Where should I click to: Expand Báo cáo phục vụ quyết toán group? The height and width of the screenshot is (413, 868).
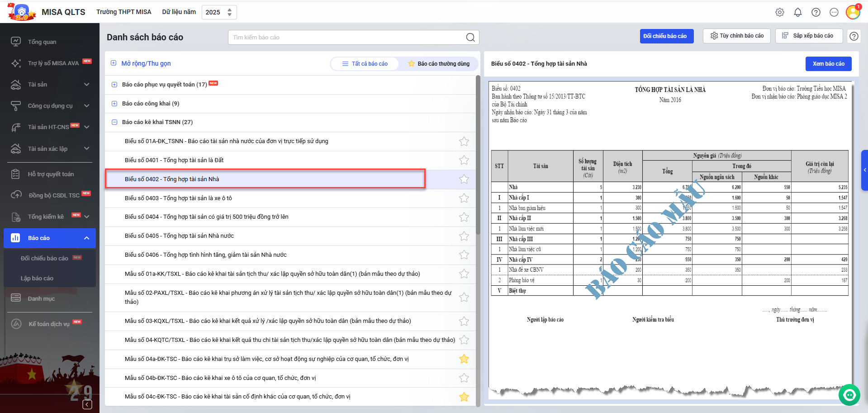click(x=114, y=85)
